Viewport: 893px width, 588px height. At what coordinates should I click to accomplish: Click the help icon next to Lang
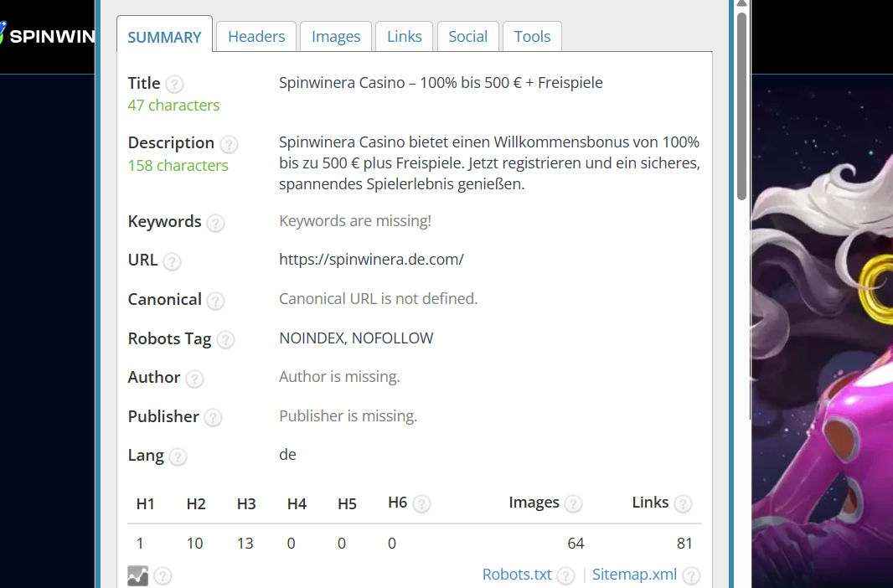[178, 456]
